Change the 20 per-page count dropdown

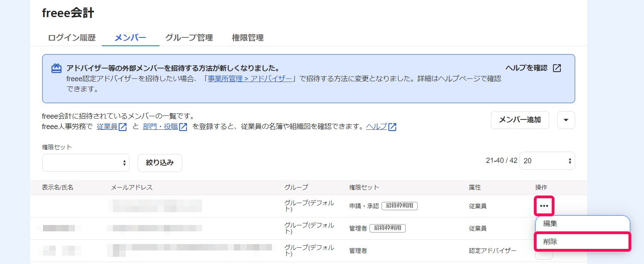coord(547,161)
